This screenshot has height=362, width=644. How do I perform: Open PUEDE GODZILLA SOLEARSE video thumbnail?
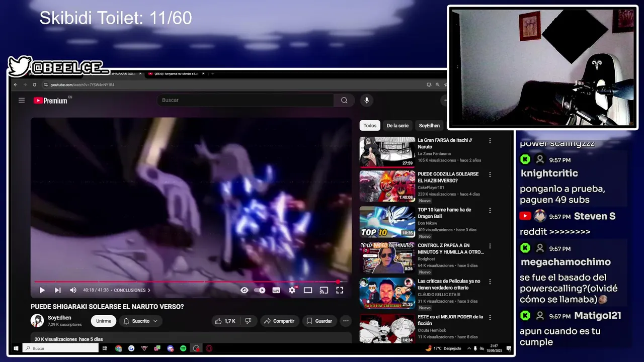click(387, 187)
